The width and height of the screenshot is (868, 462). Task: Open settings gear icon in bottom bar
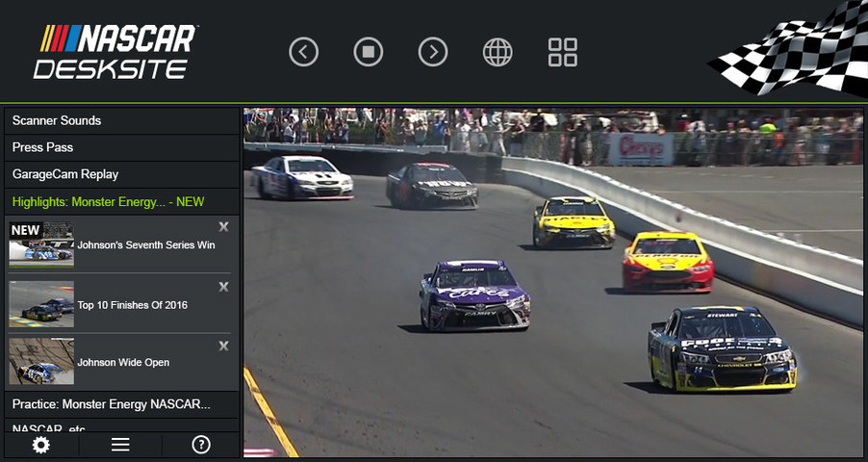(40, 445)
